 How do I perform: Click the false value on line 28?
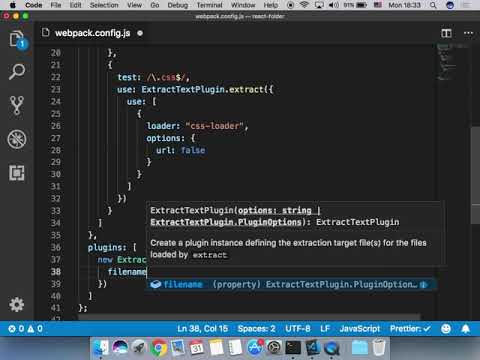[x=193, y=150]
